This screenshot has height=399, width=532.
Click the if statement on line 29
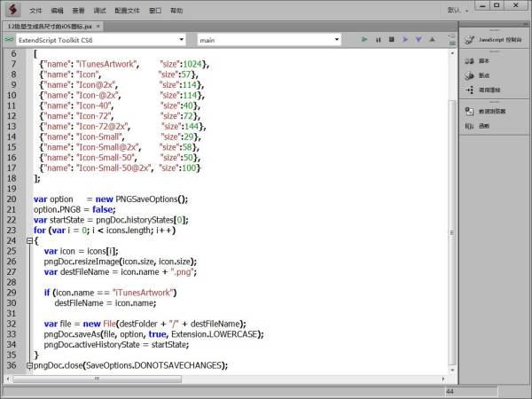110,293
